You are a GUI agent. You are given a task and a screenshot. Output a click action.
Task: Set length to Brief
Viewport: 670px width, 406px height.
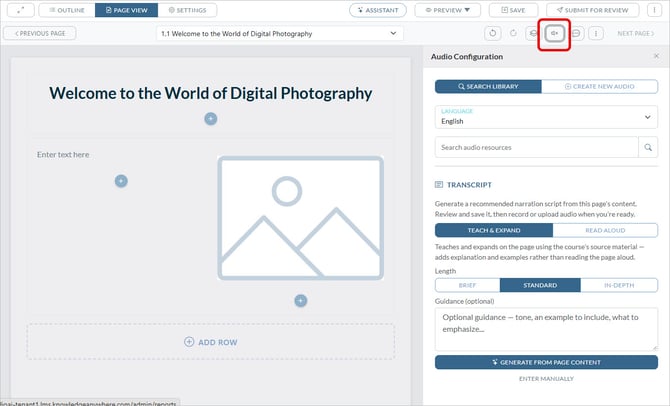pos(467,285)
